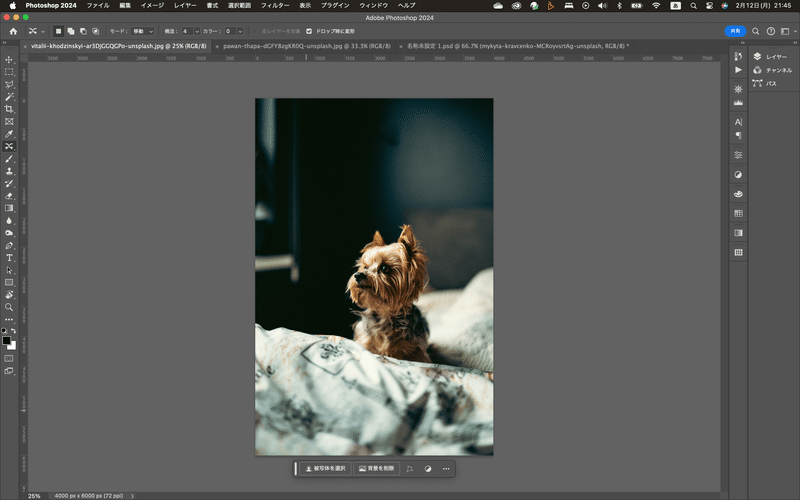Open the フィルター menu
Screen dimensions: 800x500
(275, 5)
